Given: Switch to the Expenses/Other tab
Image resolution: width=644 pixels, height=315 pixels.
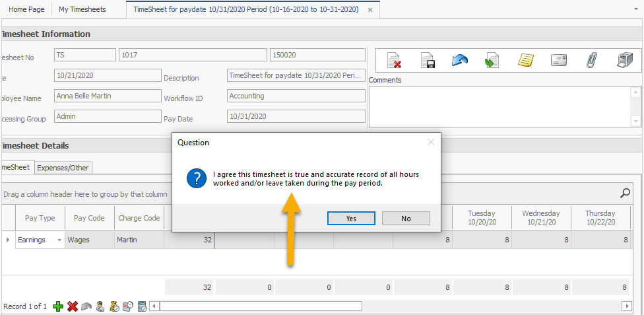Looking at the screenshot, I should (x=63, y=168).
